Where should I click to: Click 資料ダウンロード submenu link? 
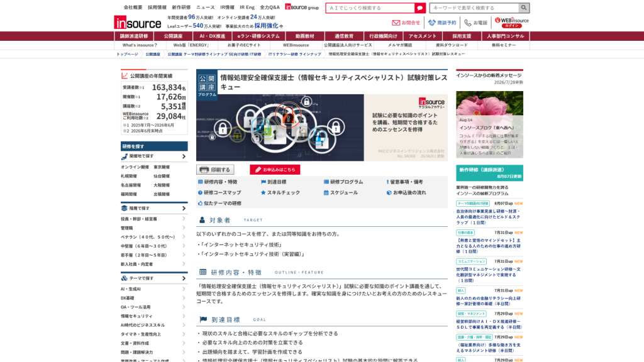pos(452,45)
